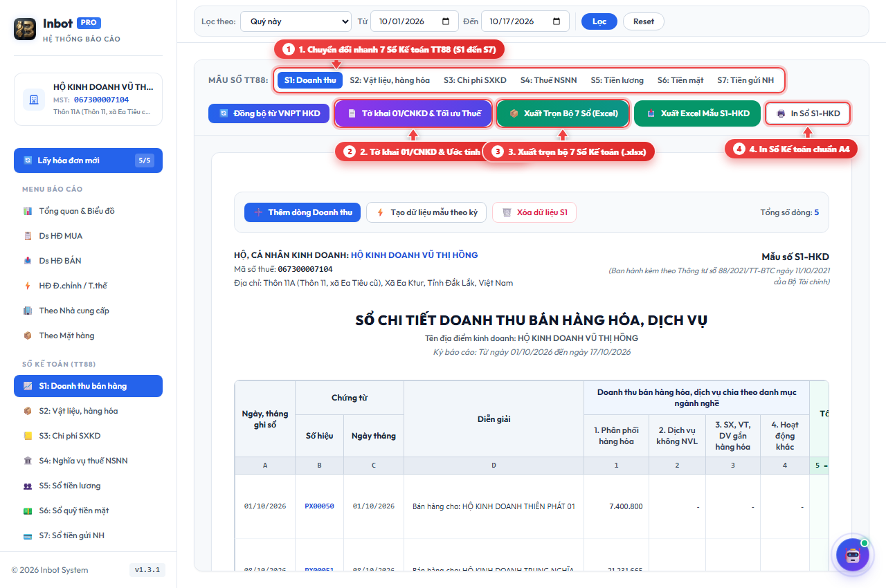This screenshot has width=886, height=588.
Task: Click the box icon beside Theo Mặt hàng
Action: [28, 336]
